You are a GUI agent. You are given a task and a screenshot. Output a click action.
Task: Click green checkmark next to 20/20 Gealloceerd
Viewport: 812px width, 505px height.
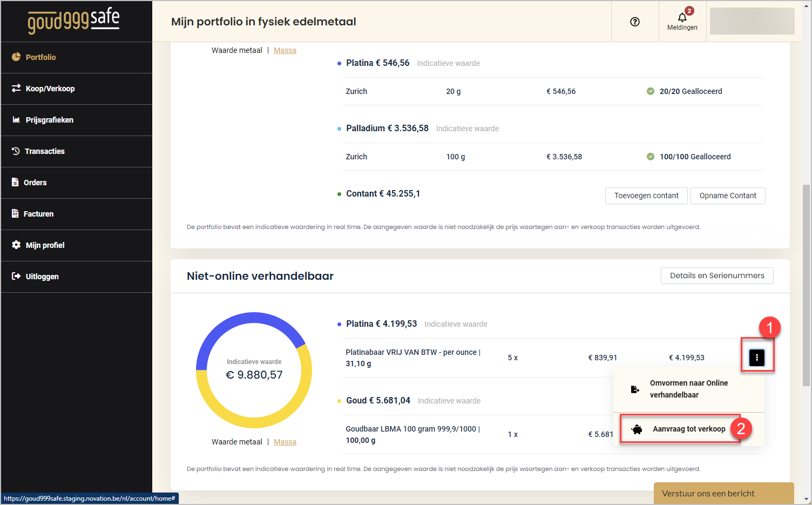(x=651, y=91)
